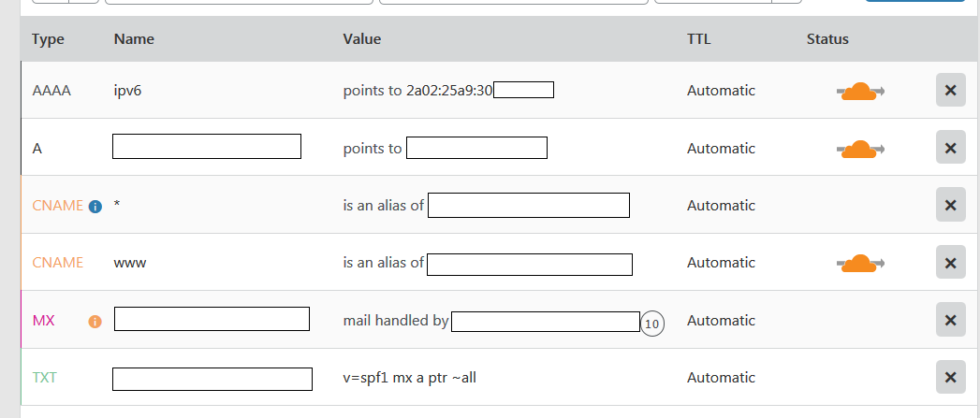This screenshot has height=418, width=980.
Task: Delete the TXT spf1 record
Action: click(x=950, y=378)
